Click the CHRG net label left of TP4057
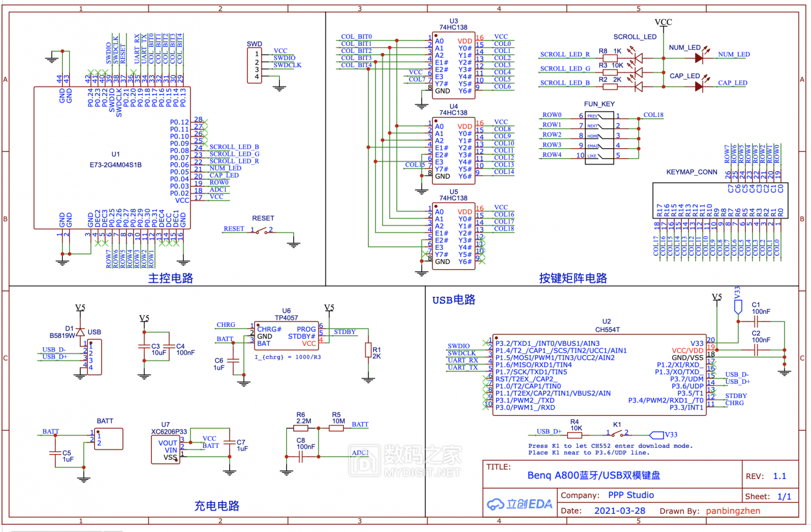 [226, 325]
